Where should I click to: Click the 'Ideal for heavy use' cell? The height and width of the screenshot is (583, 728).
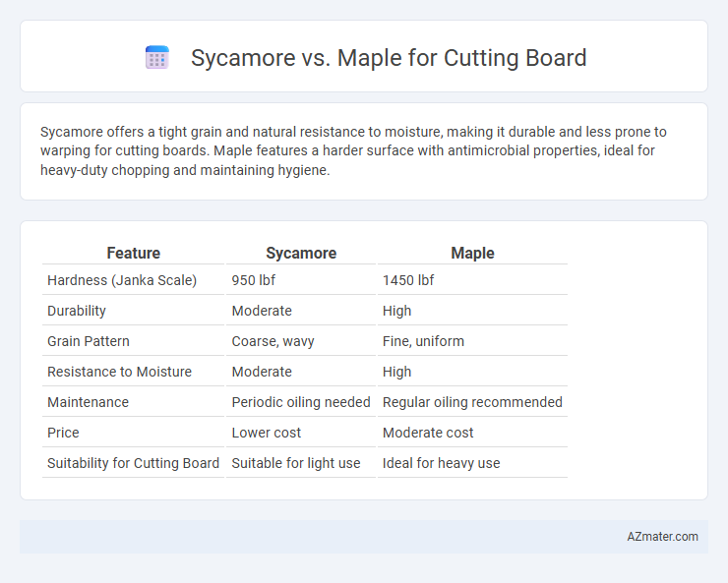coord(441,463)
